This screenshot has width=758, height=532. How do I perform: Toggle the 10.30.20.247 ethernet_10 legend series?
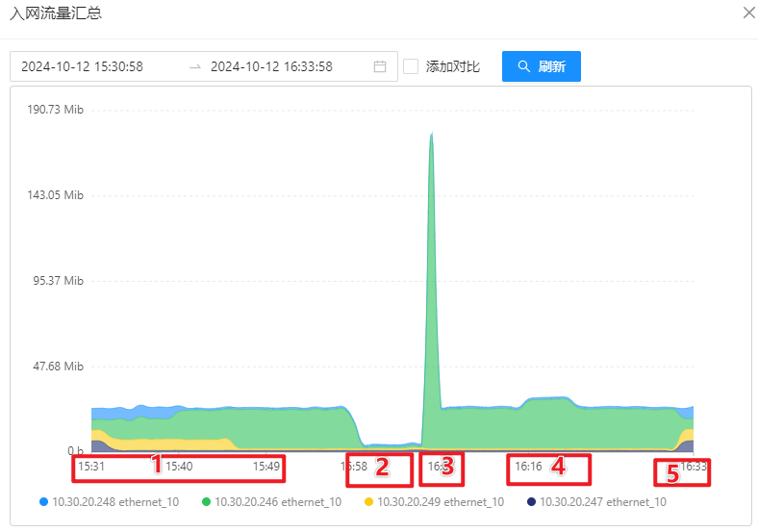coord(602,501)
